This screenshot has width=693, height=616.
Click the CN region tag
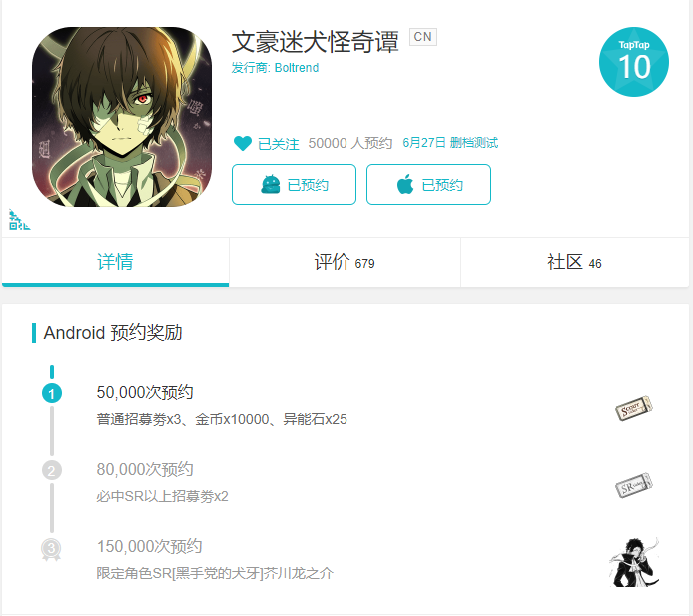(423, 37)
